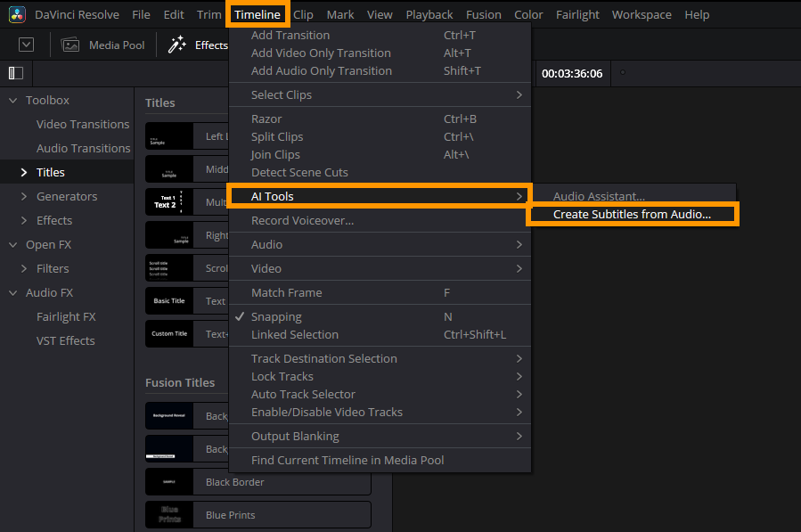The image size is (801, 532).
Task: Toggle Linked Selection option
Action: pos(380,335)
